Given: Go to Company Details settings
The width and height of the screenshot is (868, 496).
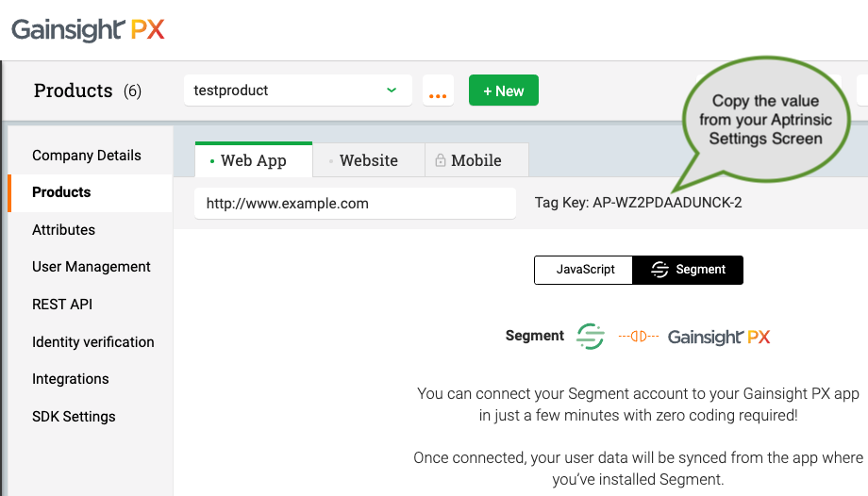Looking at the screenshot, I should [87, 156].
